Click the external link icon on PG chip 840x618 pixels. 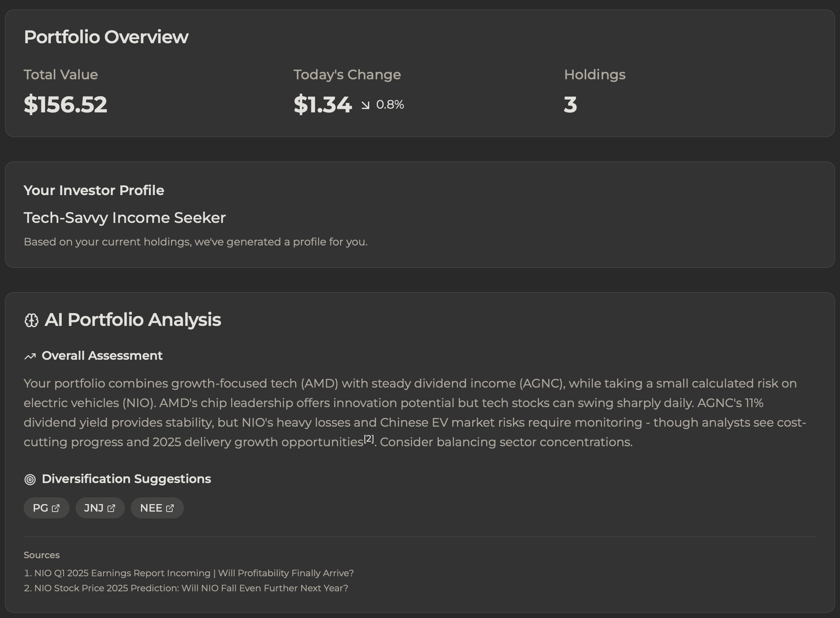click(x=56, y=508)
